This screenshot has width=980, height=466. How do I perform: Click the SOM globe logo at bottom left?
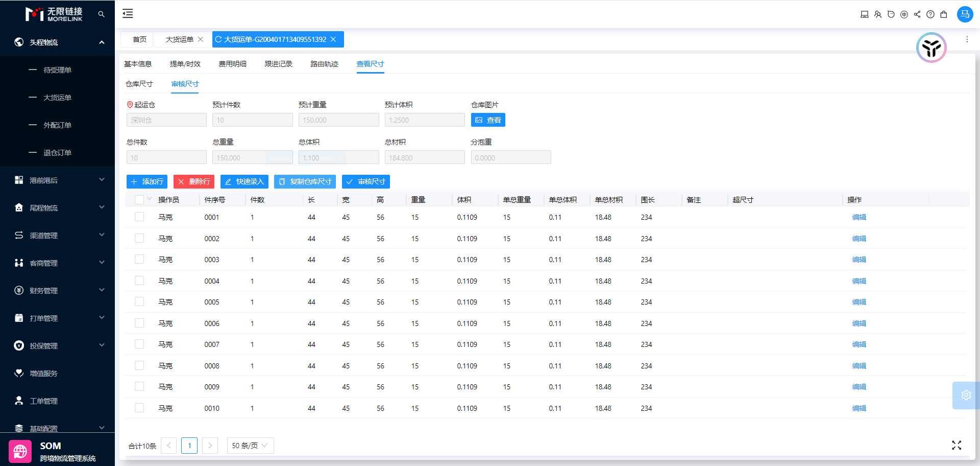(20, 451)
